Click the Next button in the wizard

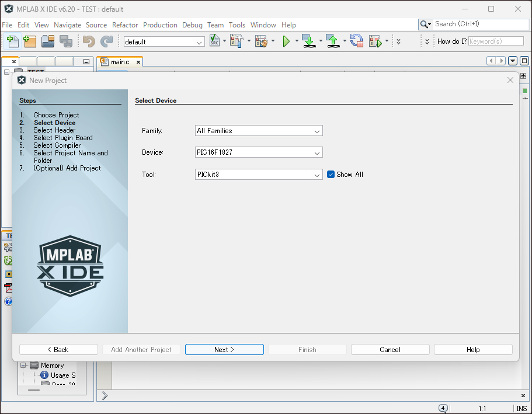tap(224, 350)
